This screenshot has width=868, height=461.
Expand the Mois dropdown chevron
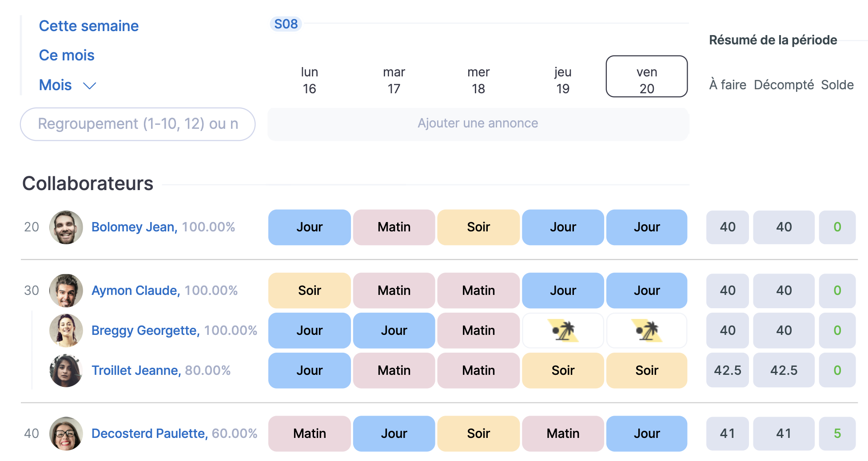click(x=90, y=86)
